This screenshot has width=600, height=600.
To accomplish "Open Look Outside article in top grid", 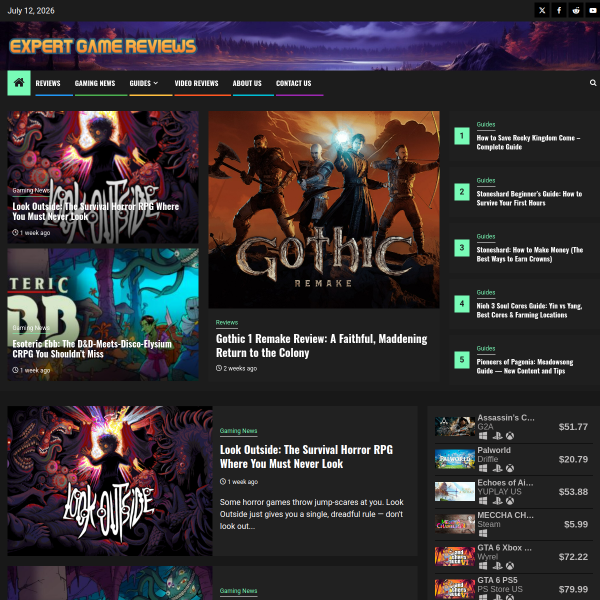I will coord(96,211).
